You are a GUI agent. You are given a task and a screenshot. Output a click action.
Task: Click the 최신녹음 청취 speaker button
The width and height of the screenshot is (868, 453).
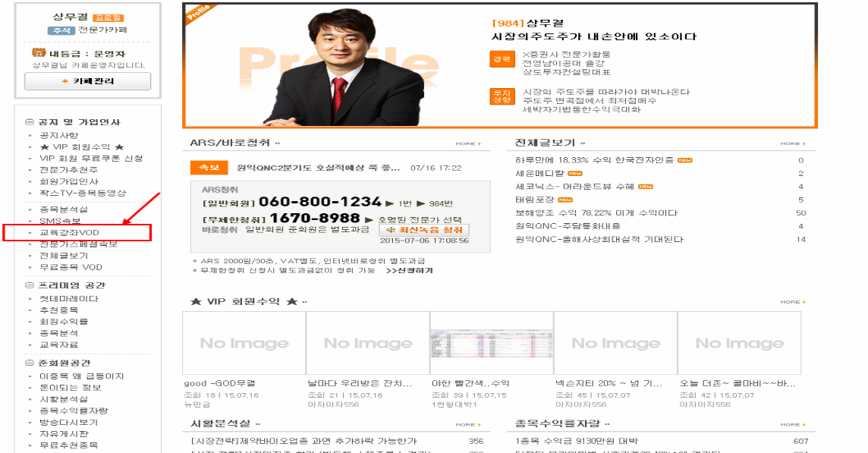[x=424, y=230]
